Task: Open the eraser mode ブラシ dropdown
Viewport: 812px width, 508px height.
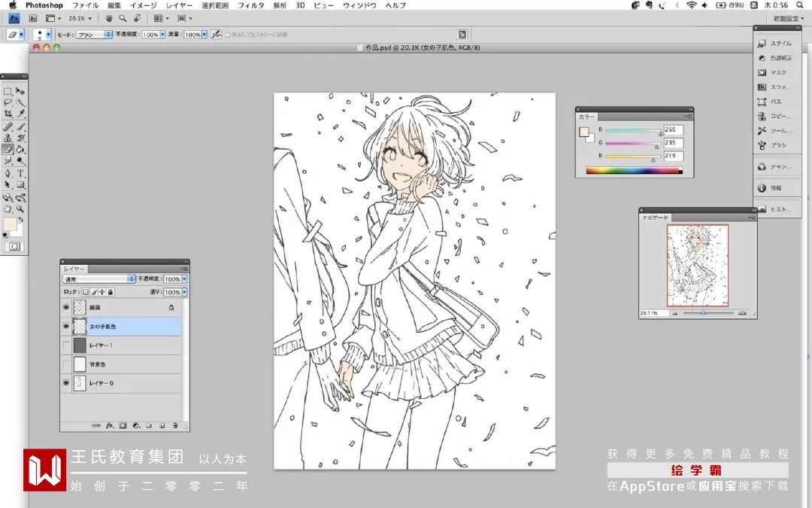Action: click(94, 34)
